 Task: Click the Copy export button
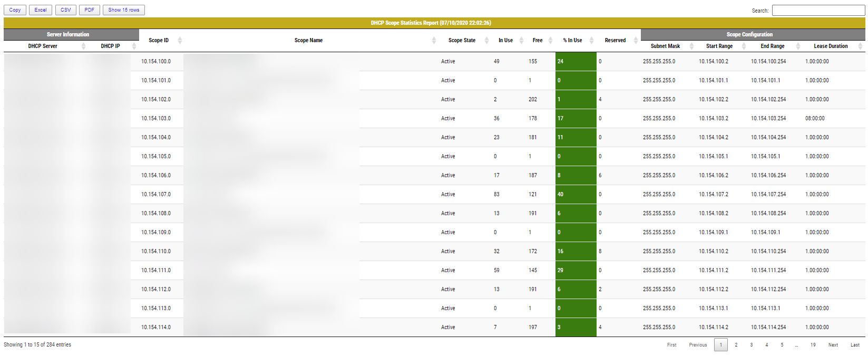15,10
